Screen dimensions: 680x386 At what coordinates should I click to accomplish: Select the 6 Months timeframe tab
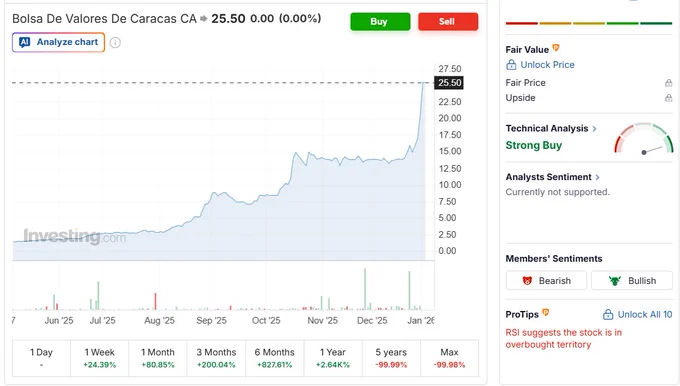coord(275,358)
